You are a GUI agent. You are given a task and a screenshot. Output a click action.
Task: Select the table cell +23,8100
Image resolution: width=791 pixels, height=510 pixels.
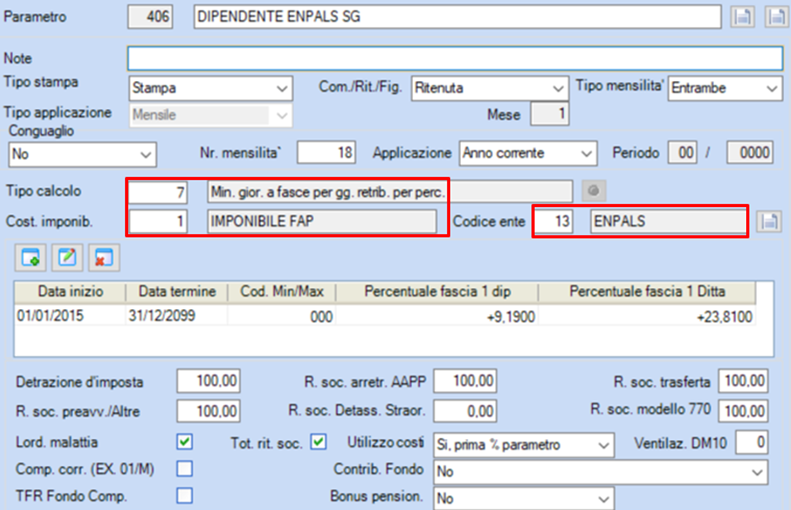[x=647, y=317]
